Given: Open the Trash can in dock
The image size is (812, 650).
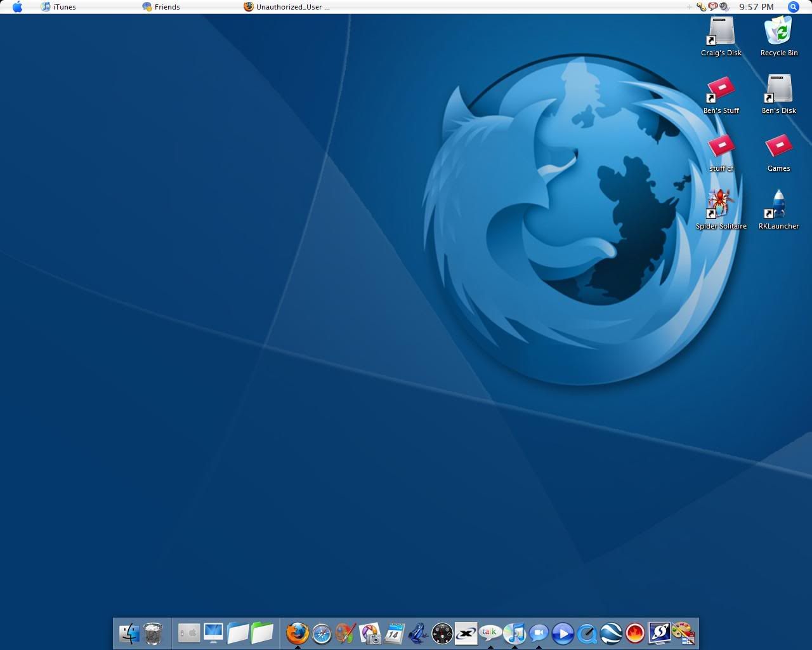Looking at the screenshot, I should (154, 633).
